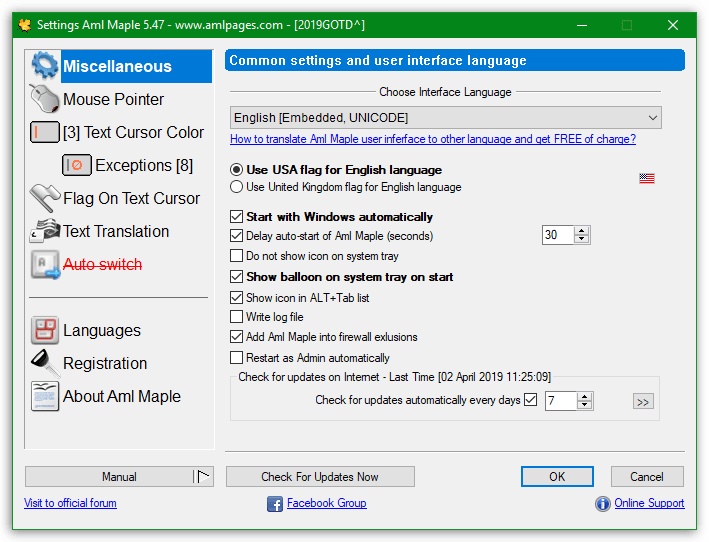Viewport: 709px width, 542px height.
Task: Open the Online Support link
Action: point(649,503)
